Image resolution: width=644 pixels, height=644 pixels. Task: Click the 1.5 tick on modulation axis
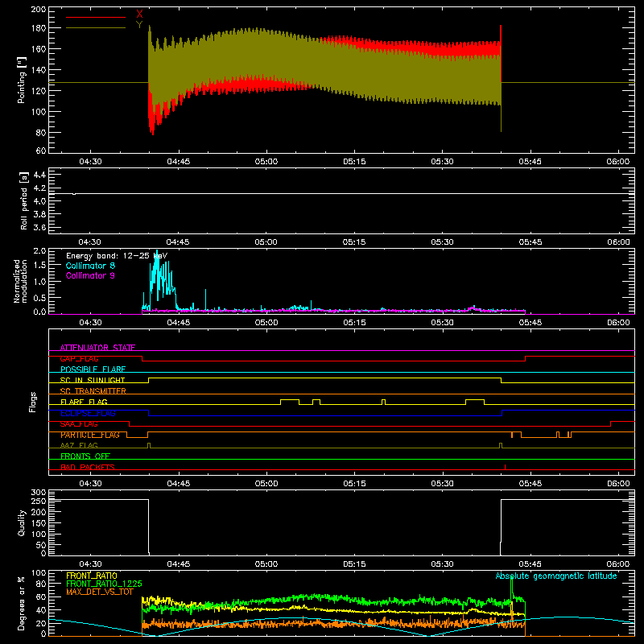[39, 265]
